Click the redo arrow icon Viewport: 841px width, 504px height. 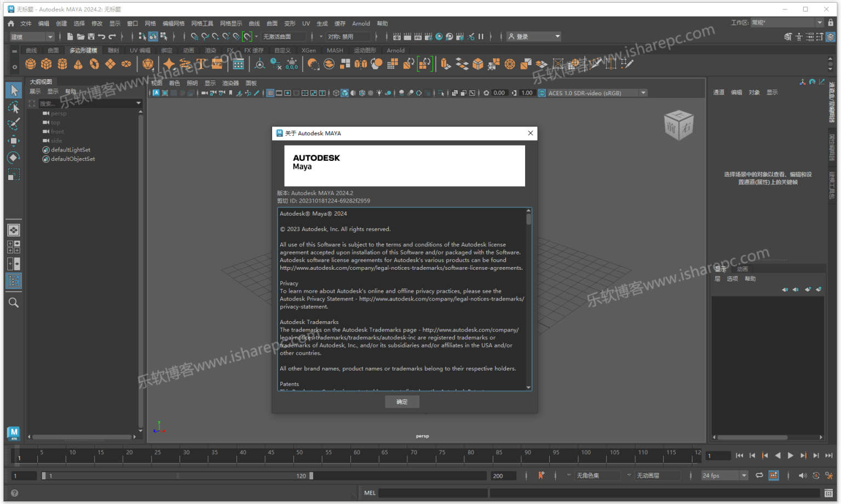pyautogui.click(x=112, y=37)
